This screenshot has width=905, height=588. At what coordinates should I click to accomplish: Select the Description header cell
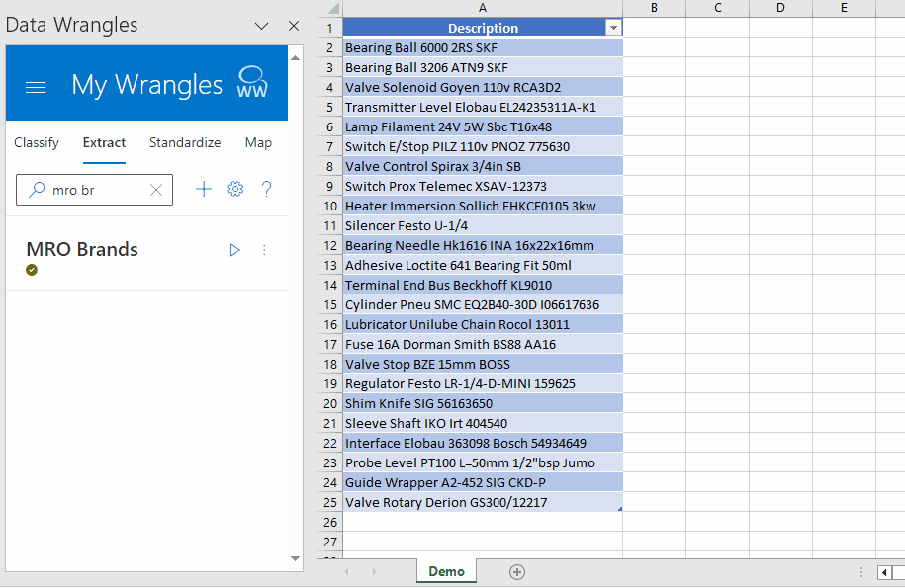[x=483, y=28]
